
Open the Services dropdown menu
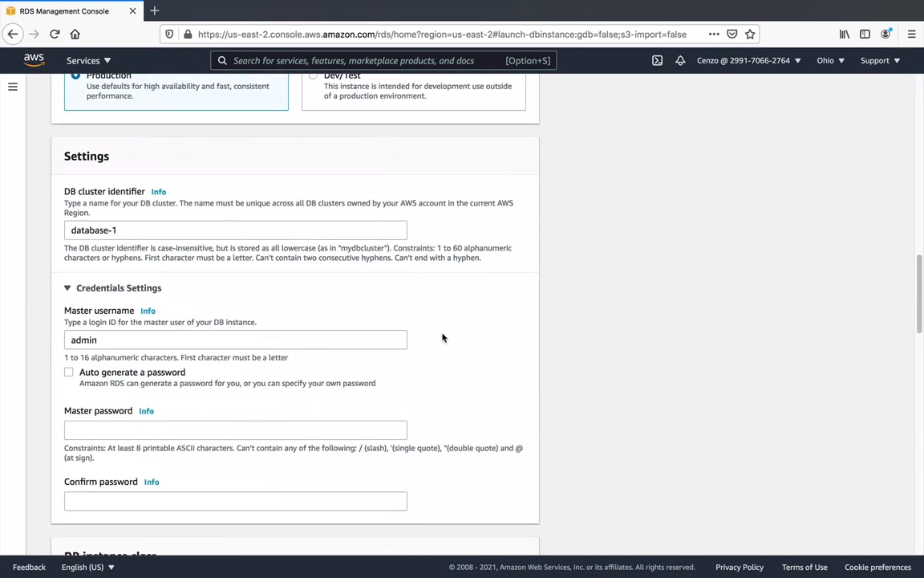pos(88,61)
